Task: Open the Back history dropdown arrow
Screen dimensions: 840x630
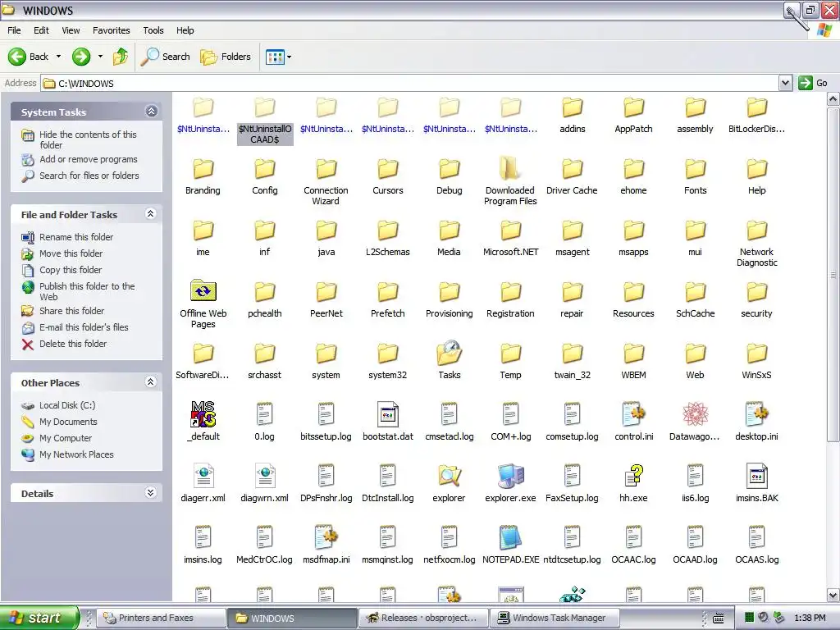Action: click(x=58, y=57)
